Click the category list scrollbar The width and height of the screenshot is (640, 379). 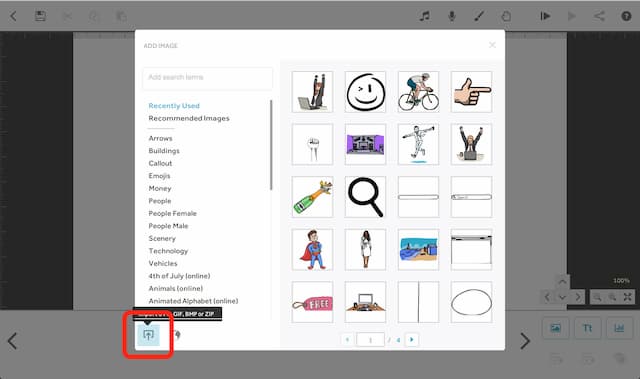coord(271,145)
